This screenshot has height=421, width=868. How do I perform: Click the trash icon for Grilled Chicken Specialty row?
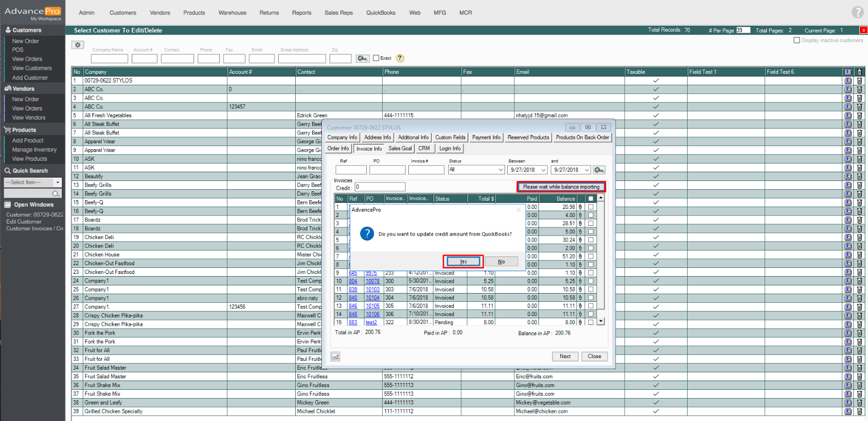859,411
